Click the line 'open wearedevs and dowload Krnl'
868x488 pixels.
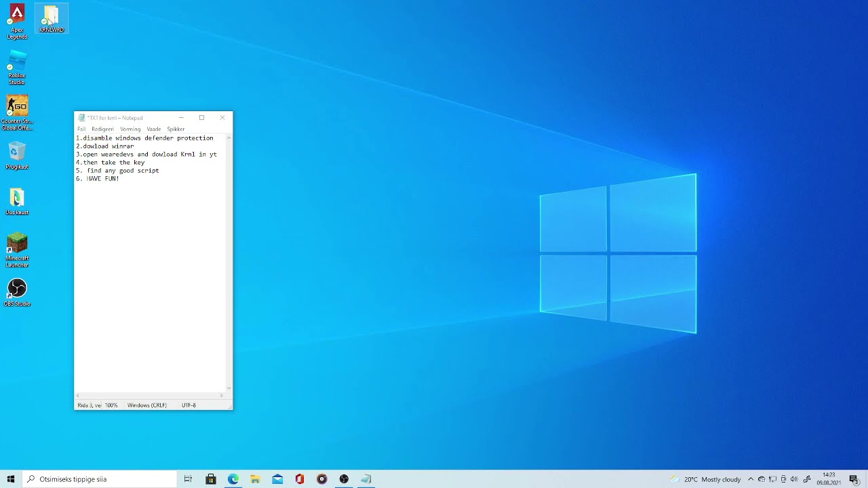click(x=146, y=155)
